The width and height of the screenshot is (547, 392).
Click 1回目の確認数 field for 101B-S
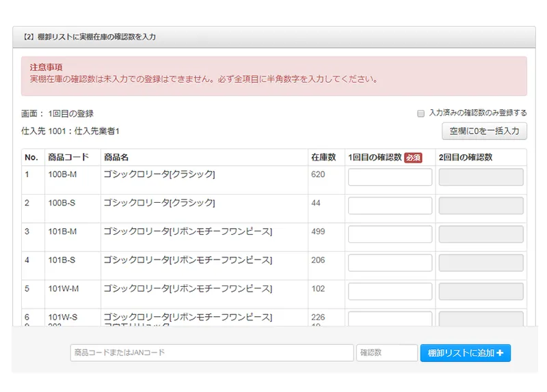pos(390,263)
